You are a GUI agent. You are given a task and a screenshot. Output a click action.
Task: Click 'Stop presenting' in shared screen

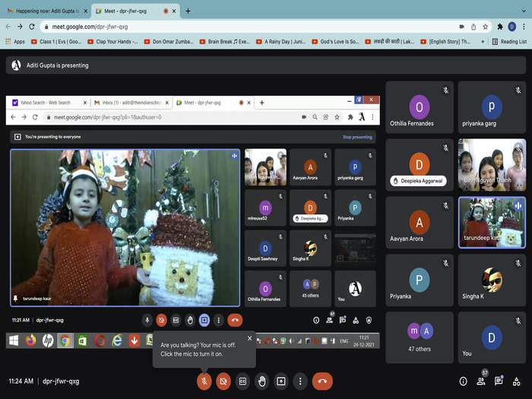pos(357,137)
